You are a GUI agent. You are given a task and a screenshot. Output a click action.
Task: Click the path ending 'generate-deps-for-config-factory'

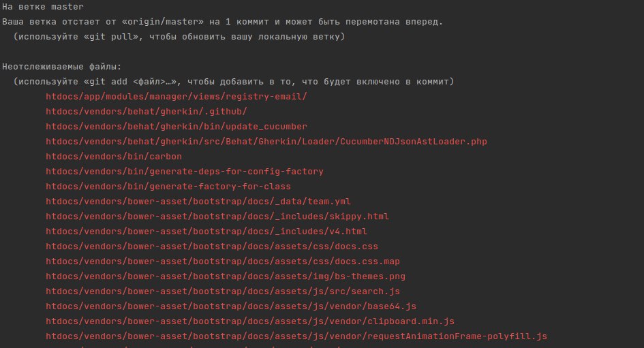pos(185,172)
